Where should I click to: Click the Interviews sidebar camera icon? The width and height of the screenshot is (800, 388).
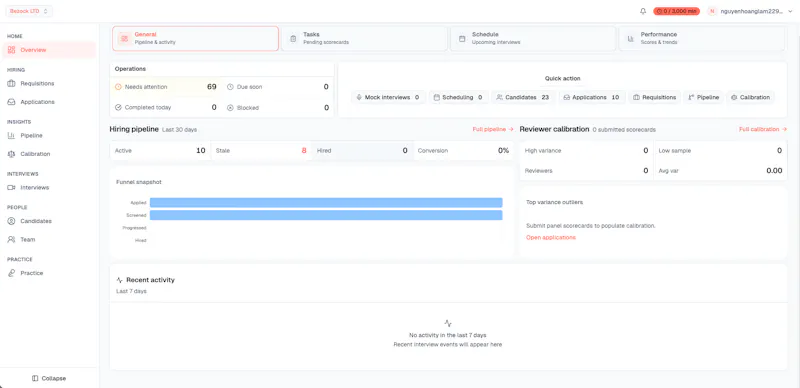[x=11, y=188]
